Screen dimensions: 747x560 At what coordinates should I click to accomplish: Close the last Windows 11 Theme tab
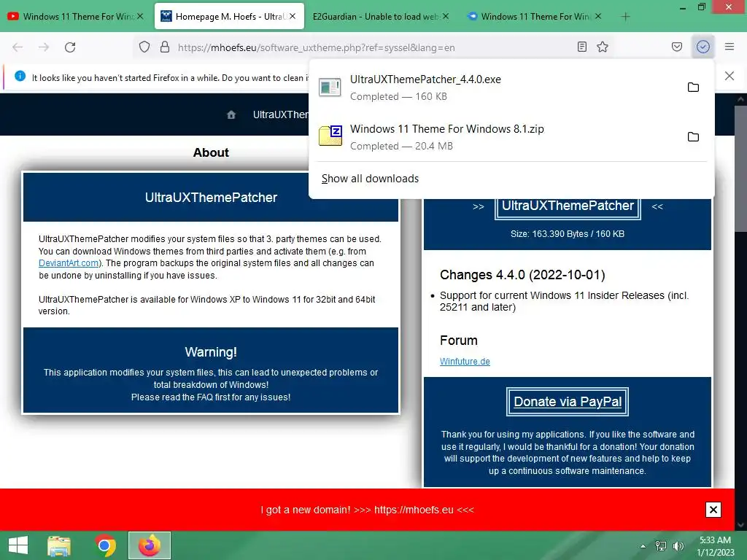598,16
